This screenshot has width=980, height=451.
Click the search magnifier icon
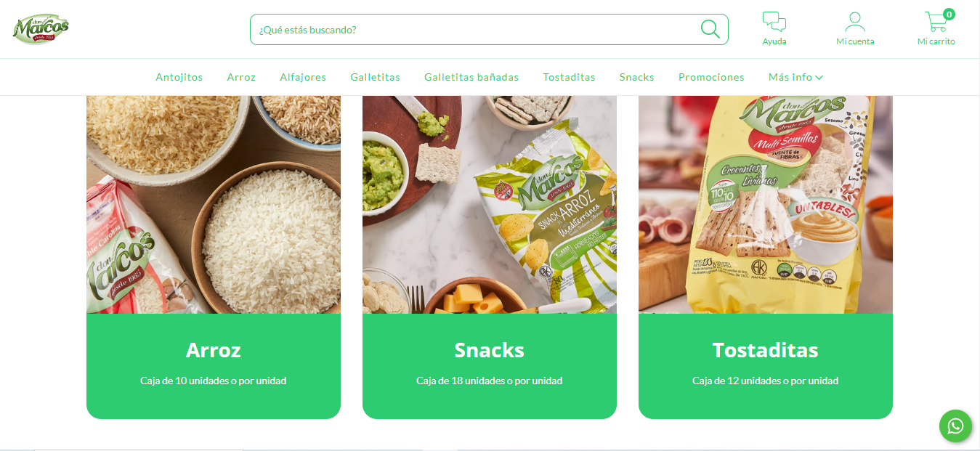710,29
